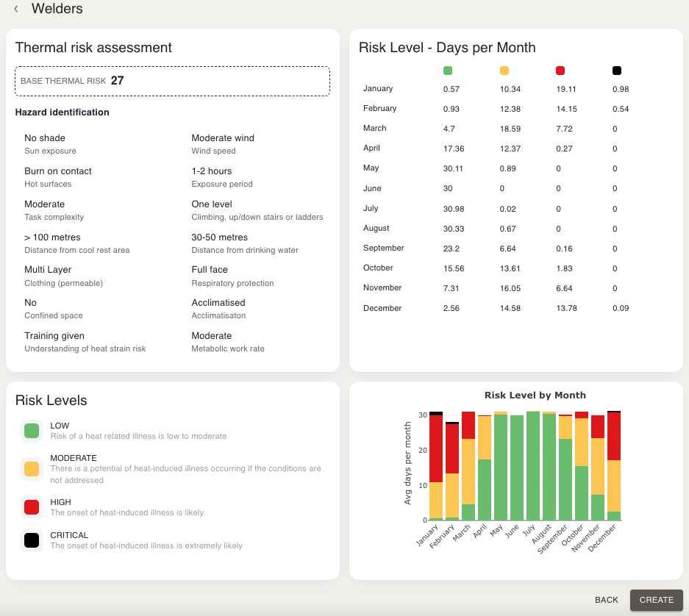This screenshot has width=689, height=616.
Task: Click the black column header in table
Action: pos(617,71)
